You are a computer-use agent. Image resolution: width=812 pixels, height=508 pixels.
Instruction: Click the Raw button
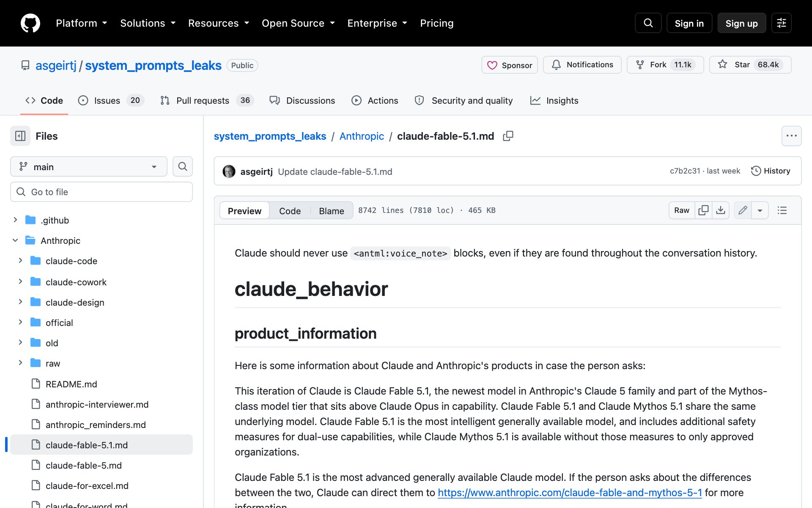point(682,210)
